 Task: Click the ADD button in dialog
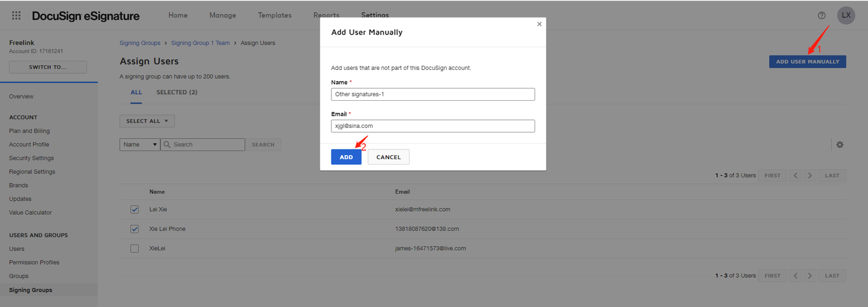coord(346,157)
